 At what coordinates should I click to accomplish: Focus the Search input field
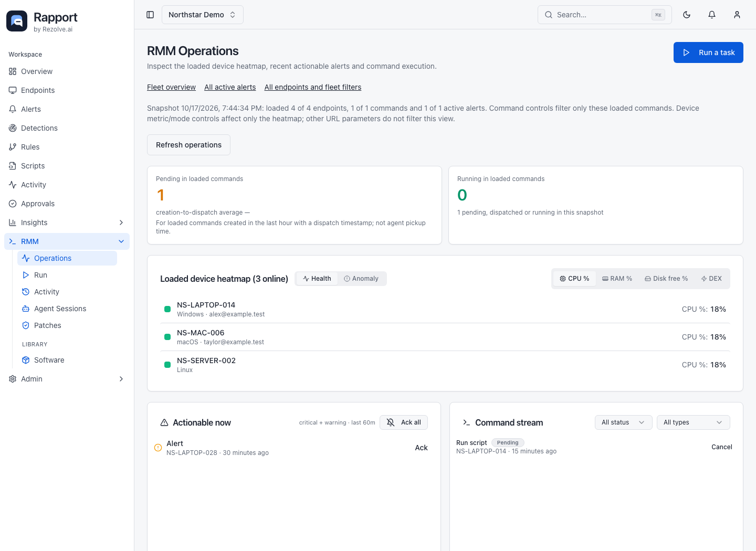(x=605, y=15)
